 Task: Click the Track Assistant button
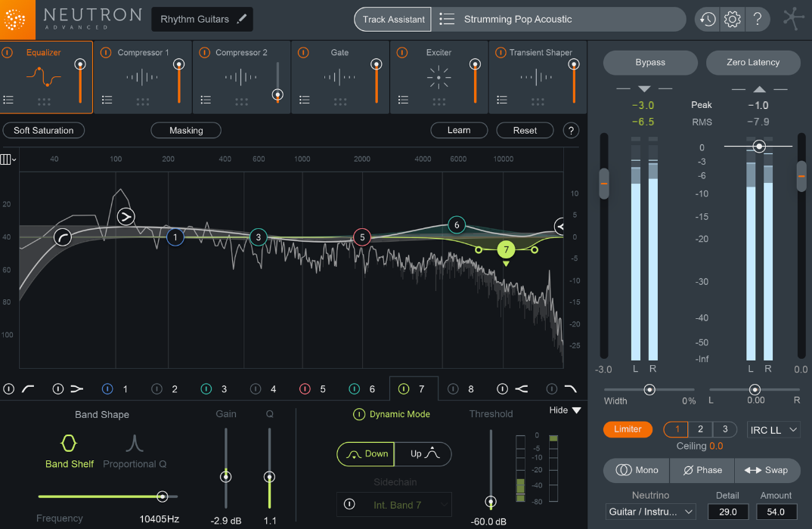(x=393, y=19)
